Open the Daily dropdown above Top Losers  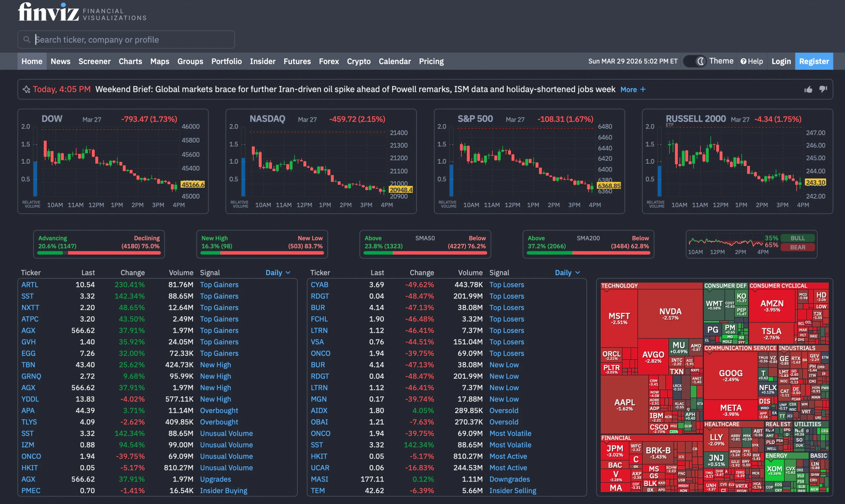point(567,272)
